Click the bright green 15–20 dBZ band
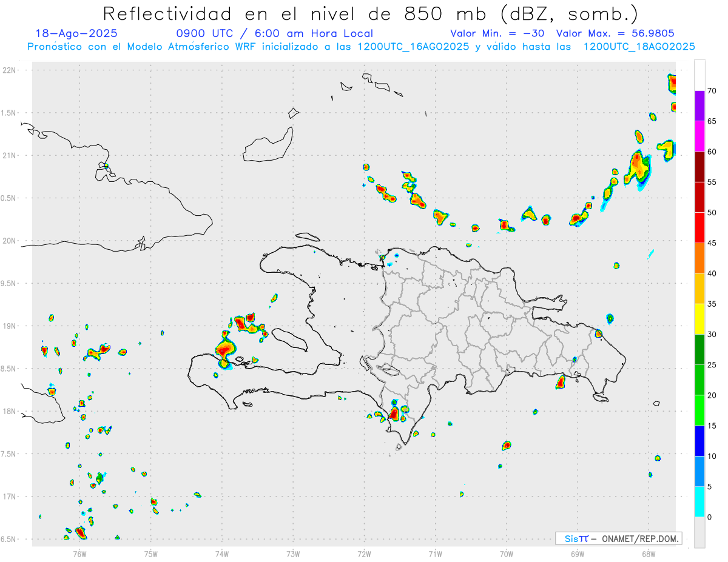 699,410
